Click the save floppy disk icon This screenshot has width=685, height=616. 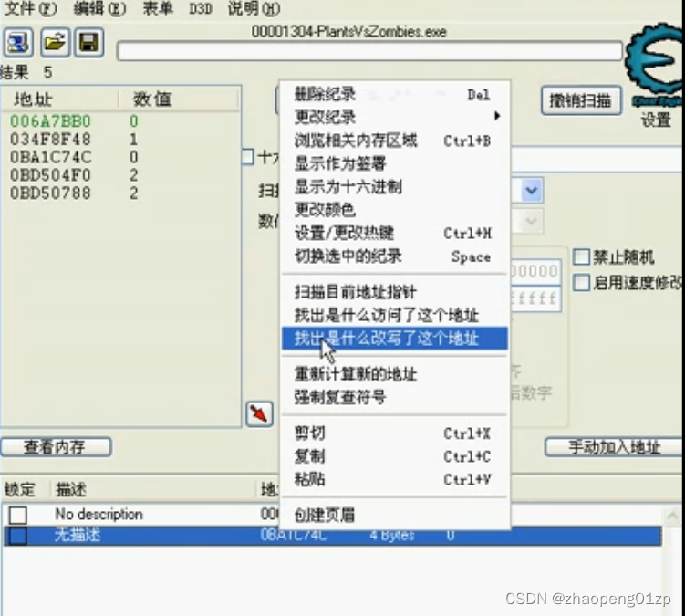[x=89, y=43]
